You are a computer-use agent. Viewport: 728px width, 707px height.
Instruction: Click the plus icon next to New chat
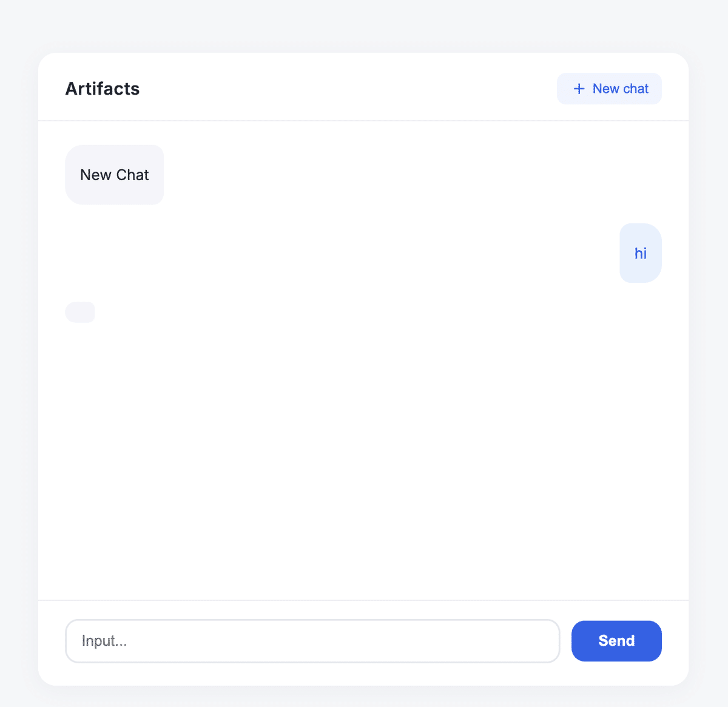[x=579, y=89]
